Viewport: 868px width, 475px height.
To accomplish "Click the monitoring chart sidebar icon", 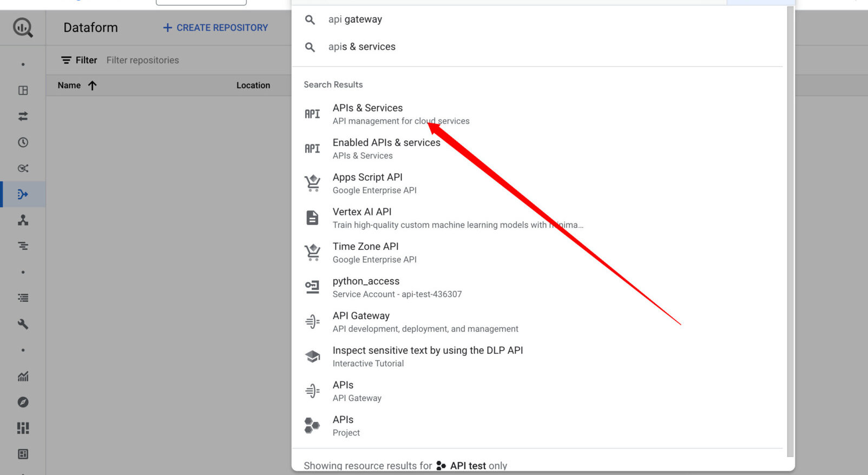I will pyautogui.click(x=23, y=376).
